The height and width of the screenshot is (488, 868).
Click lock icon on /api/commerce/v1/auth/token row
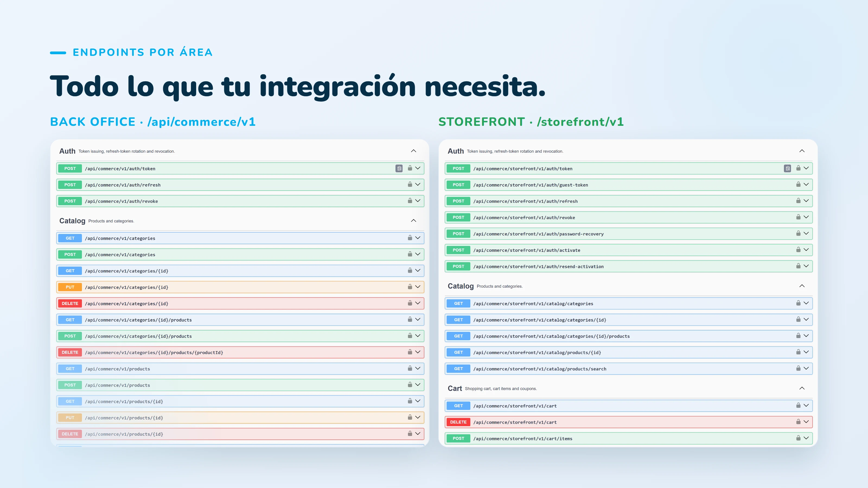[x=410, y=168]
